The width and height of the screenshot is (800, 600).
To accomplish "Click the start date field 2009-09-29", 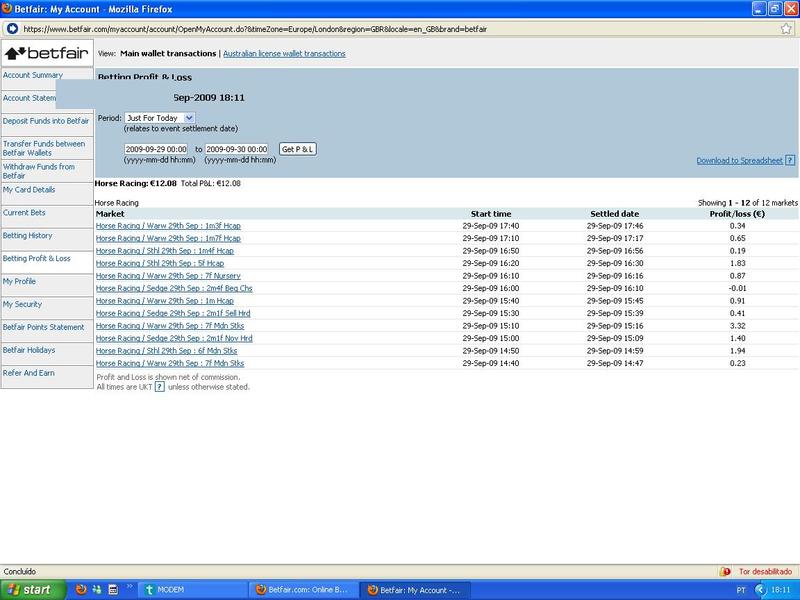I will pyautogui.click(x=156, y=149).
